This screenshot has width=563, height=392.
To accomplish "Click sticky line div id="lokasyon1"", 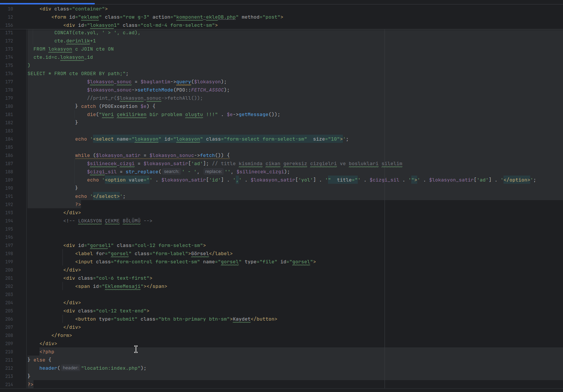I will 141,25.
